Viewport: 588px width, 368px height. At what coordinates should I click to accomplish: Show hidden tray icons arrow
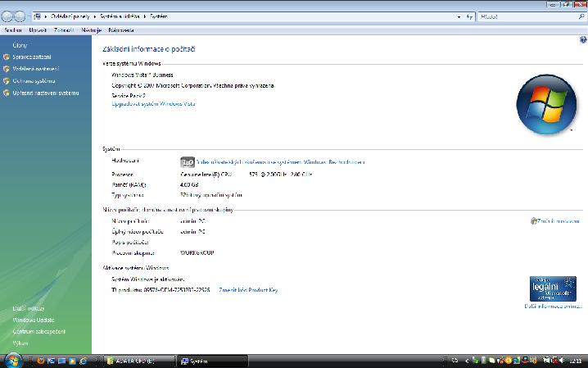point(467,361)
